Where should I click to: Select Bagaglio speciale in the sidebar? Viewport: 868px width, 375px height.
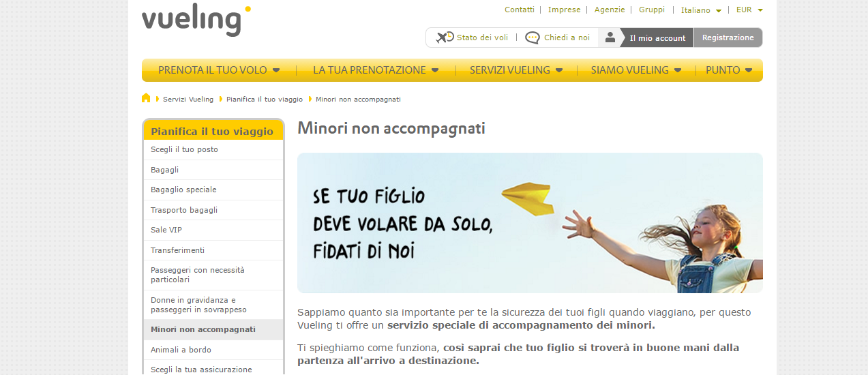(213, 190)
